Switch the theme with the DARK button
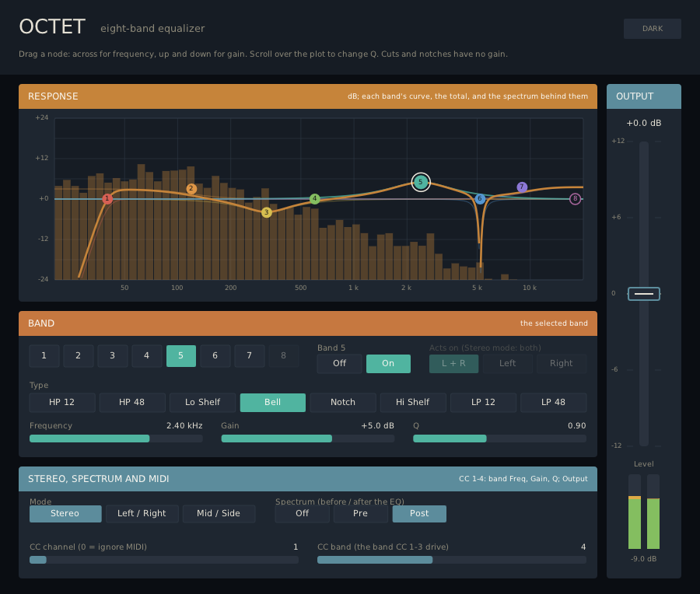 (x=653, y=29)
